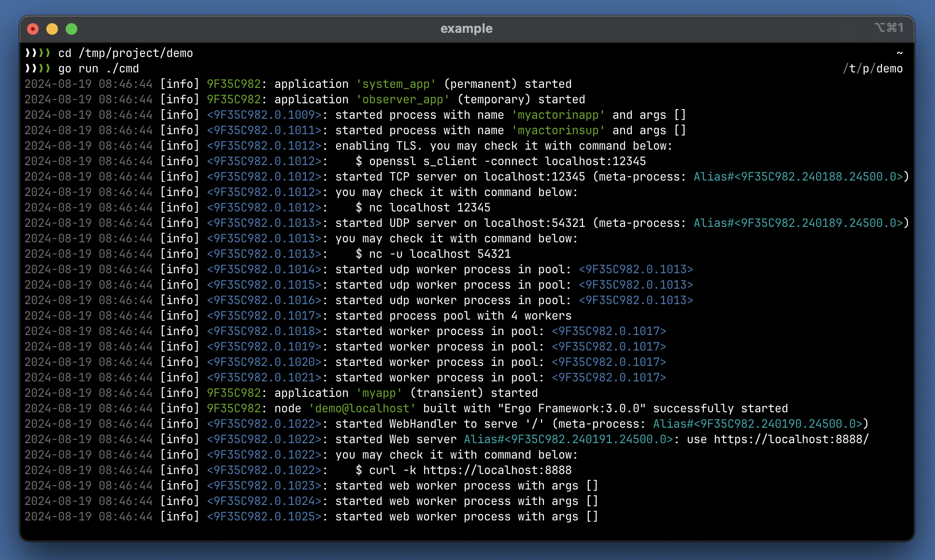The width and height of the screenshot is (935, 560).
Task: Click the 'example' window title
Action: tap(467, 28)
